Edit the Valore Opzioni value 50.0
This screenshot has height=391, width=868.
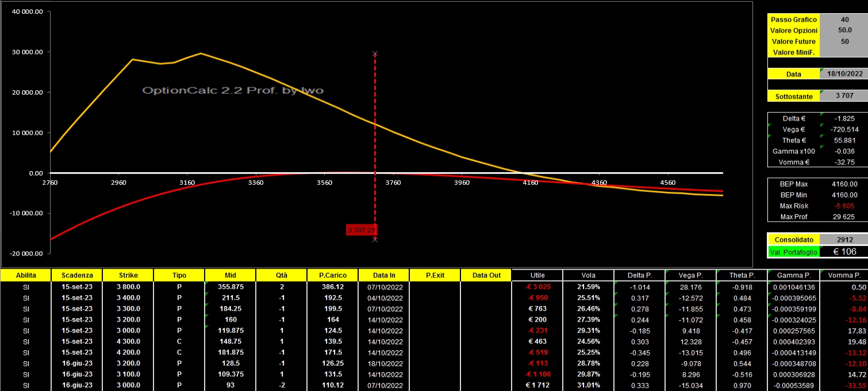click(844, 30)
